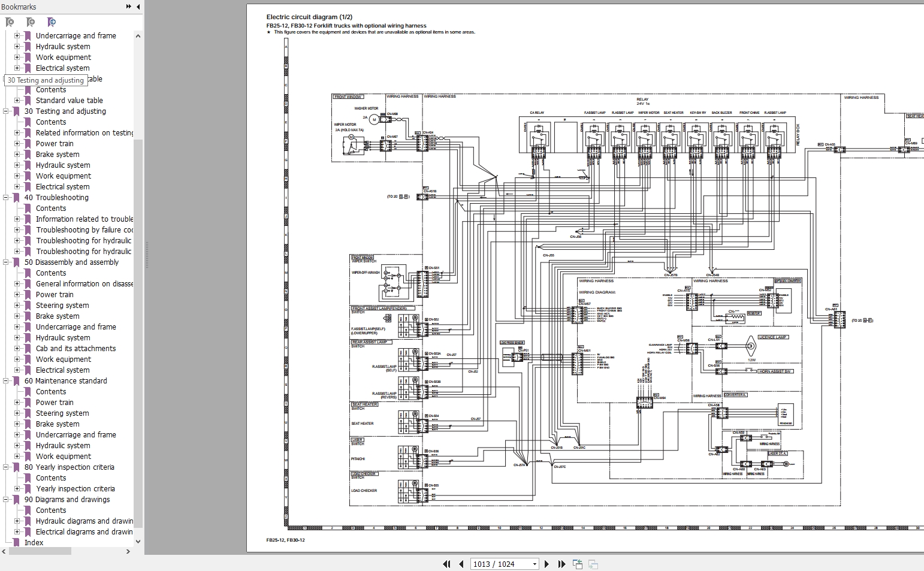Image resolution: width=924 pixels, height=571 pixels.
Task: Collapse the 60 Maintenance standard section
Action: click(x=6, y=381)
